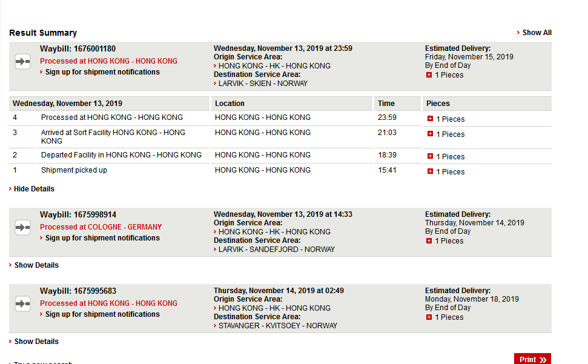Sign up for notifications on waybill 1676001180

(x=102, y=72)
